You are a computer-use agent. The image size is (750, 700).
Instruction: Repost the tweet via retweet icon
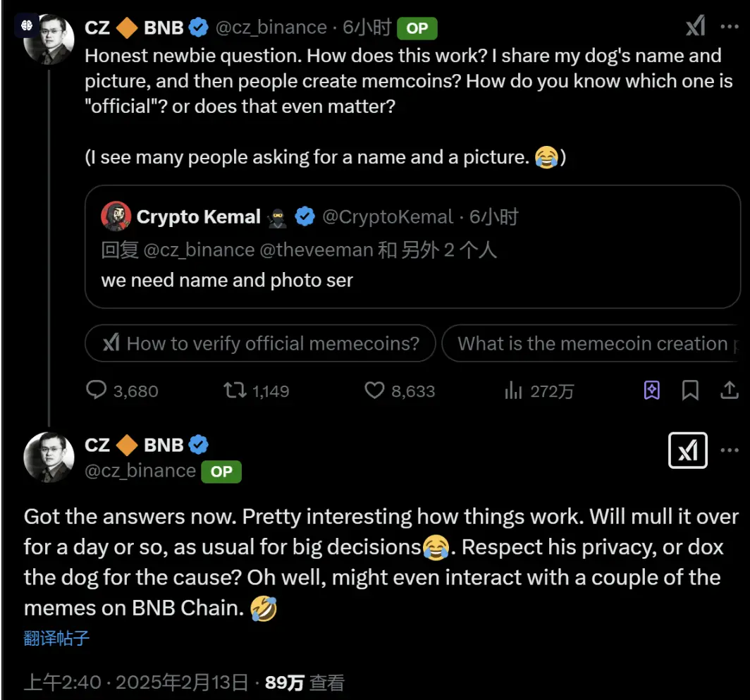235,390
